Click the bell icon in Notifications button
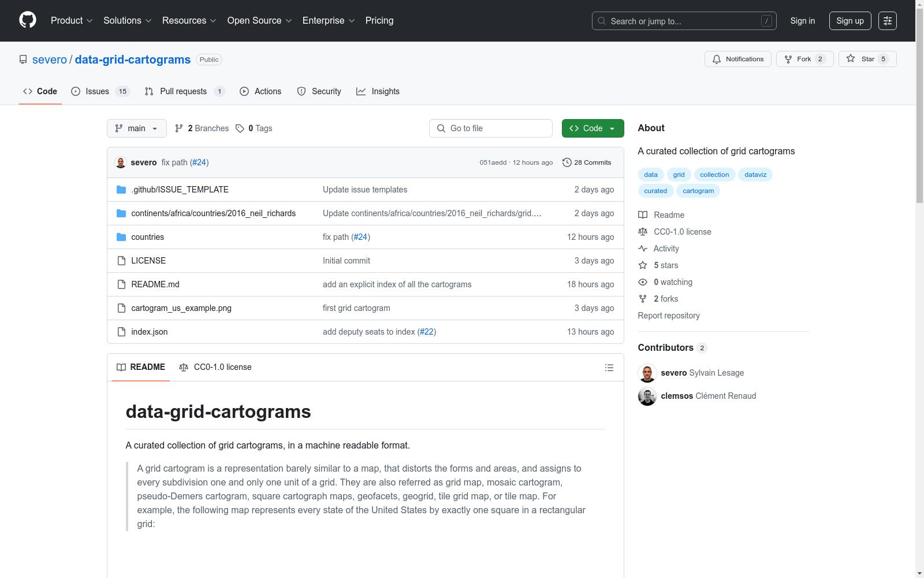Image resolution: width=924 pixels, height=578 pixels. point(717,60)
